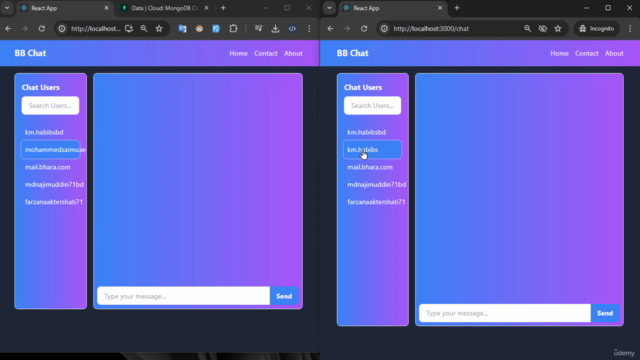
Task: View site info icon in left address bar
Action: pos(62,29)
